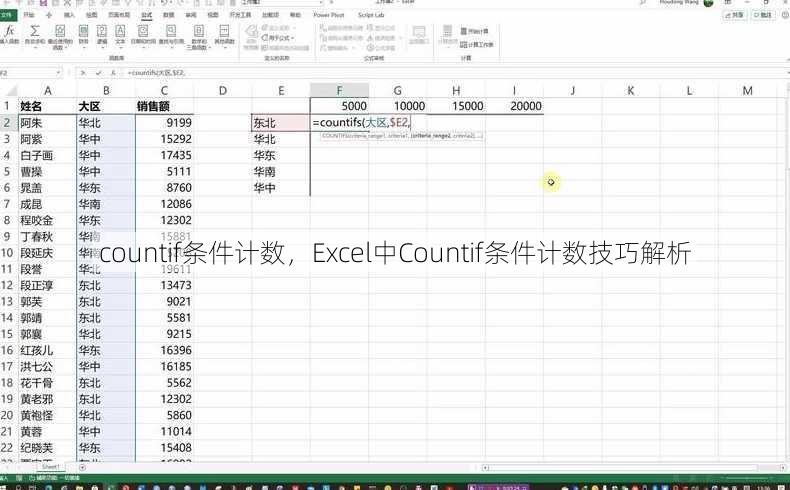Open the File tab
The height and width of the screenshot is (490, 790).
click(8, 15)
